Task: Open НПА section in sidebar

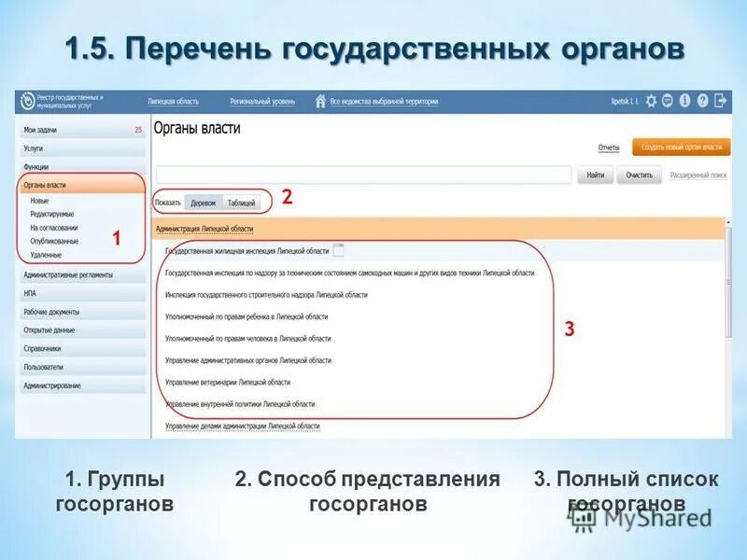Action: 83,294
